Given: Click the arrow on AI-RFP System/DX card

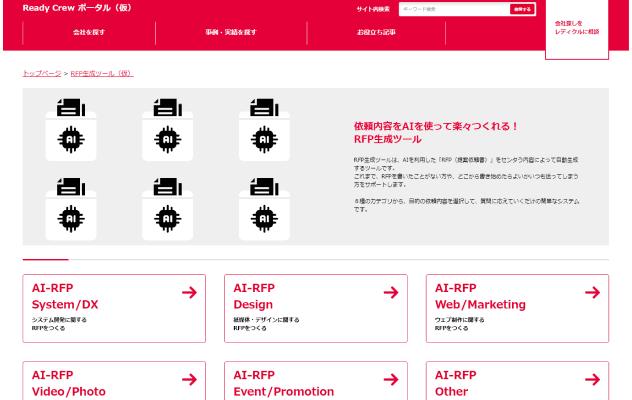Looking at the screenshot, I should click(189, 293).
